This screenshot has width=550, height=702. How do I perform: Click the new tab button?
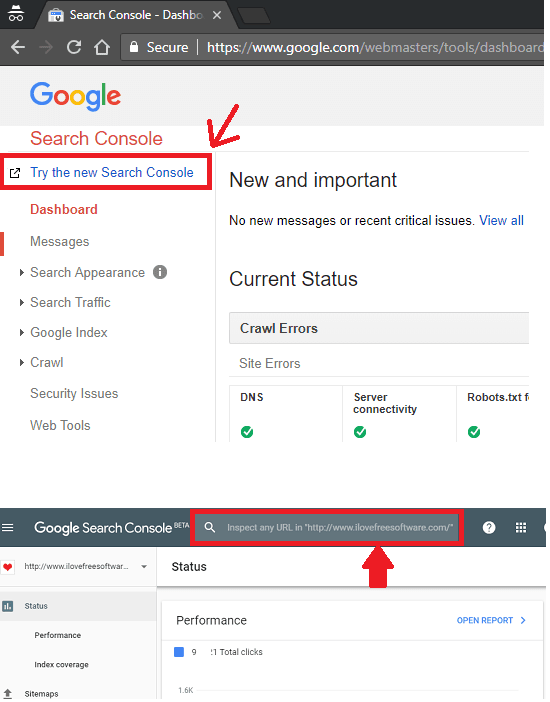click(x=254, y=16)
